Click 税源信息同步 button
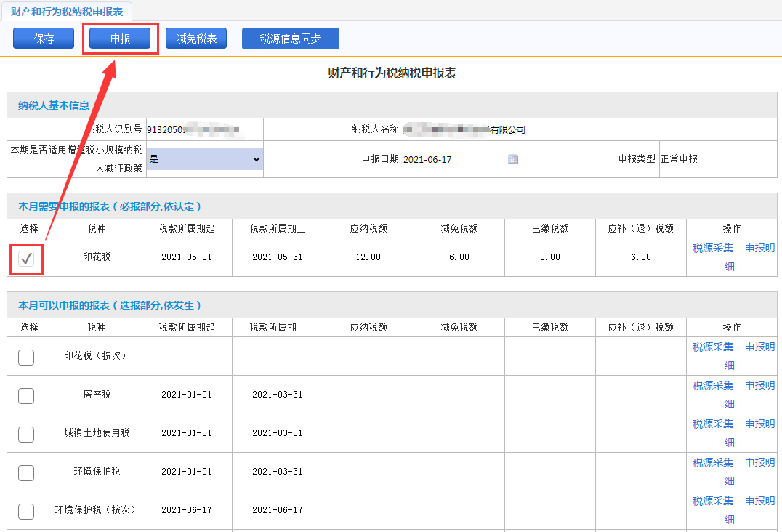This screenshot has height=532, width=782. 290,39
